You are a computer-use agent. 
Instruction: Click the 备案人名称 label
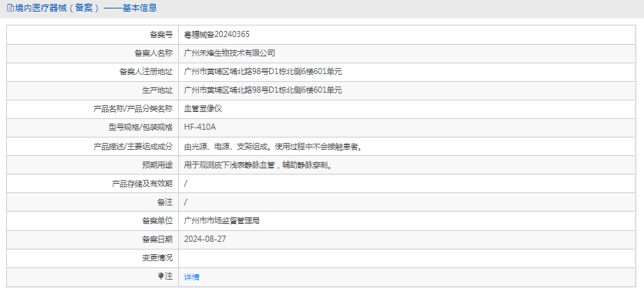153,53
